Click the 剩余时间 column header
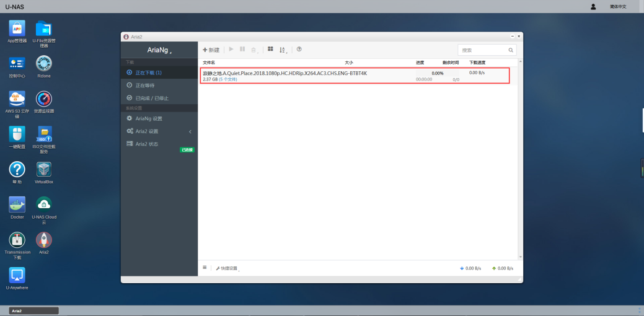The height and width of the screenshot is (316, 644). (450, 63)
